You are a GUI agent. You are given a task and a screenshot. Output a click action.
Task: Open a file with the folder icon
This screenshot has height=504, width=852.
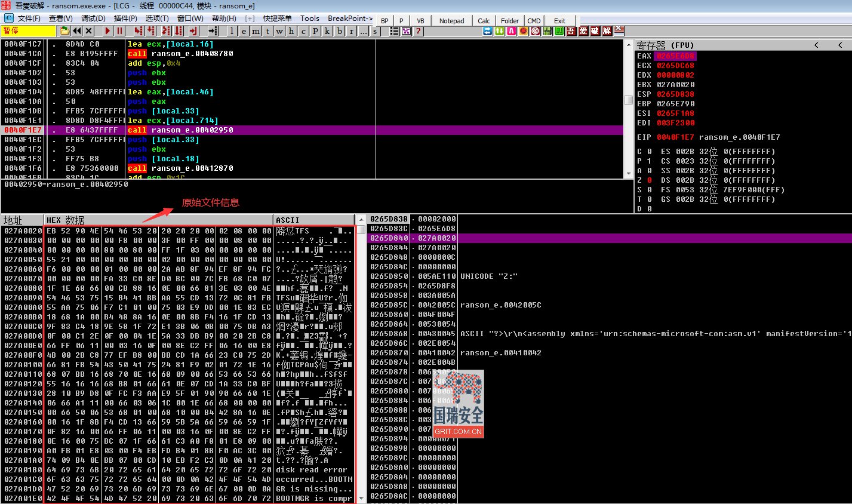pos(64,31)
